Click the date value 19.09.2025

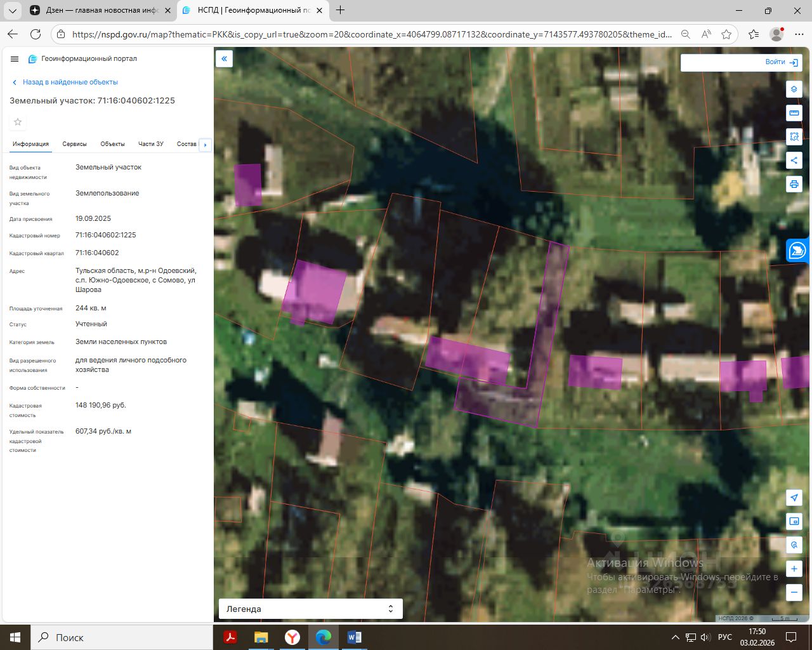tap(93, 219)
